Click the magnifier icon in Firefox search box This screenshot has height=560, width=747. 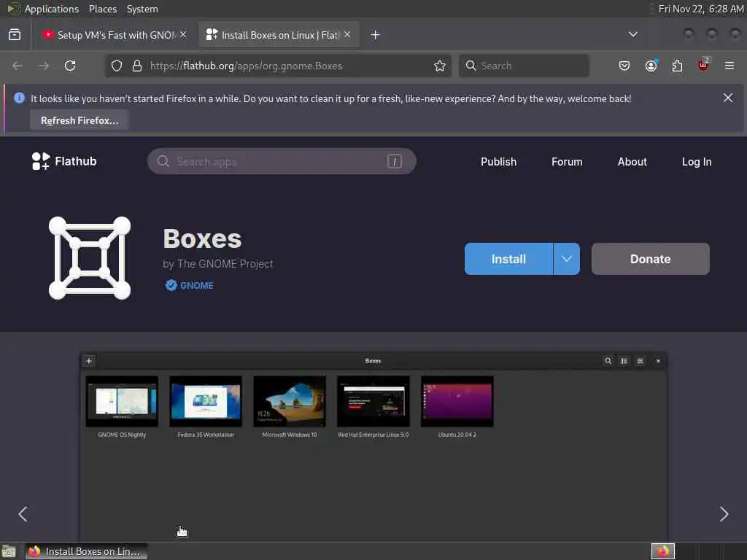coord(471,66)
